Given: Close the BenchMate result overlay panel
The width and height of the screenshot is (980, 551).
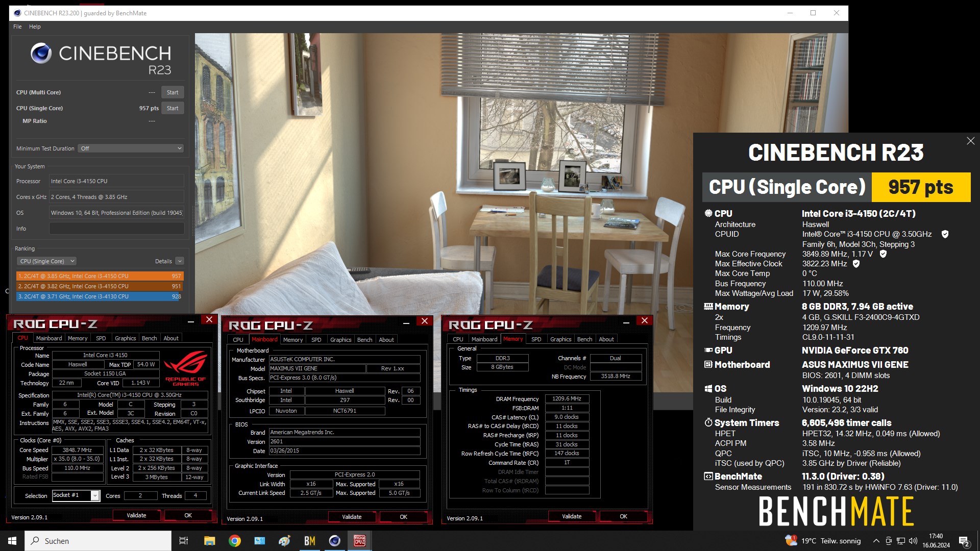Looking at the screenshot, I should tap(970, 141).
